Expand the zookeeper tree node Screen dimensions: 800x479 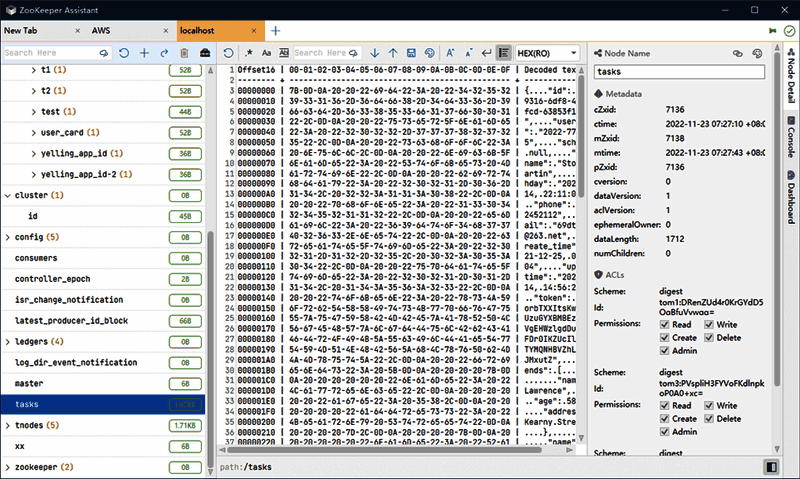tap(8, 467)
